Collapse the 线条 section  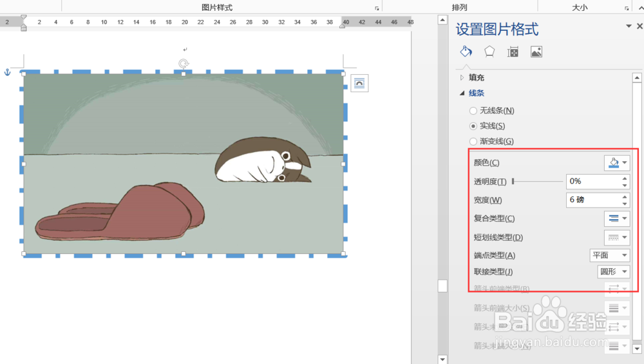pyautogui.click(x=462, y=93)
